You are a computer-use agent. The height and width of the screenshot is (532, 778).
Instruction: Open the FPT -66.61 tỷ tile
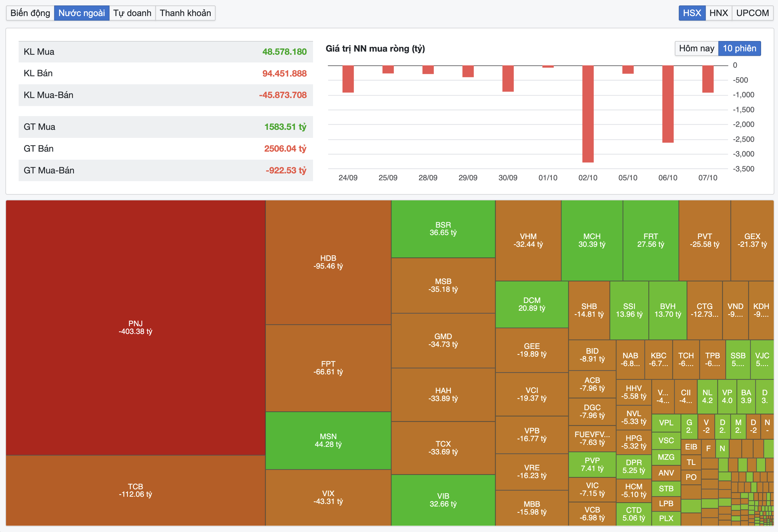(328, 368)
